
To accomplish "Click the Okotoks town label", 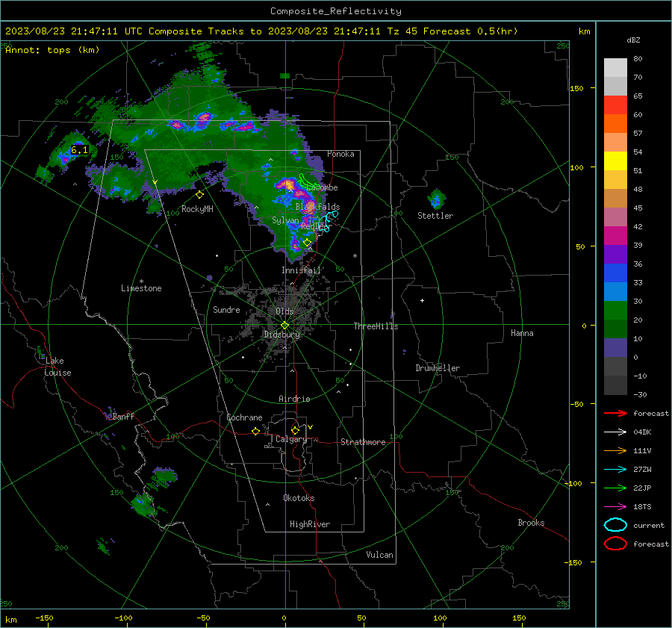I will click(299, 498).
